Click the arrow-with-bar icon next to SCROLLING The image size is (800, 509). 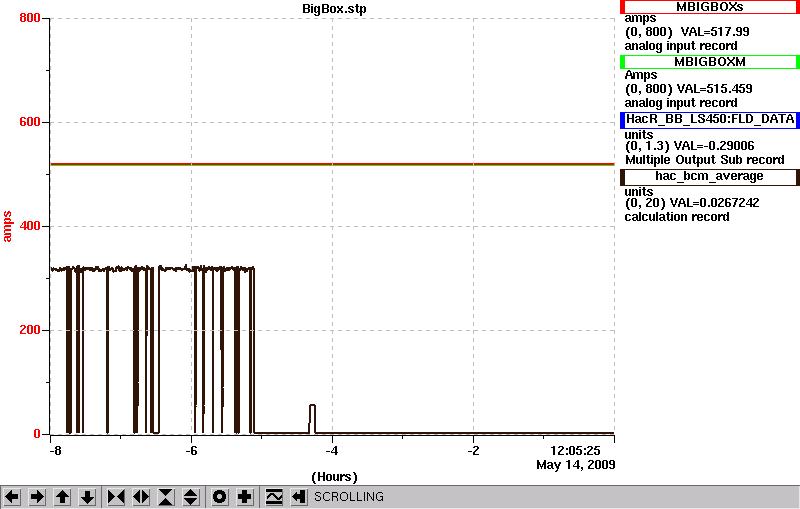point(299,496)
